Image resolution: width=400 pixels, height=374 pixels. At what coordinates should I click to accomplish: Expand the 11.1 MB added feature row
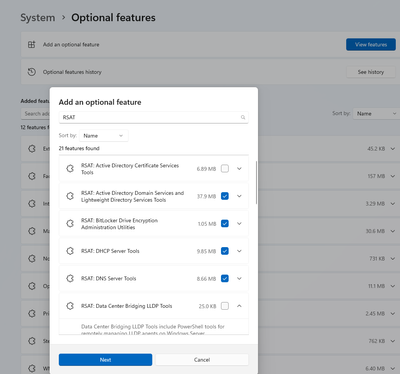pos(393,286)
